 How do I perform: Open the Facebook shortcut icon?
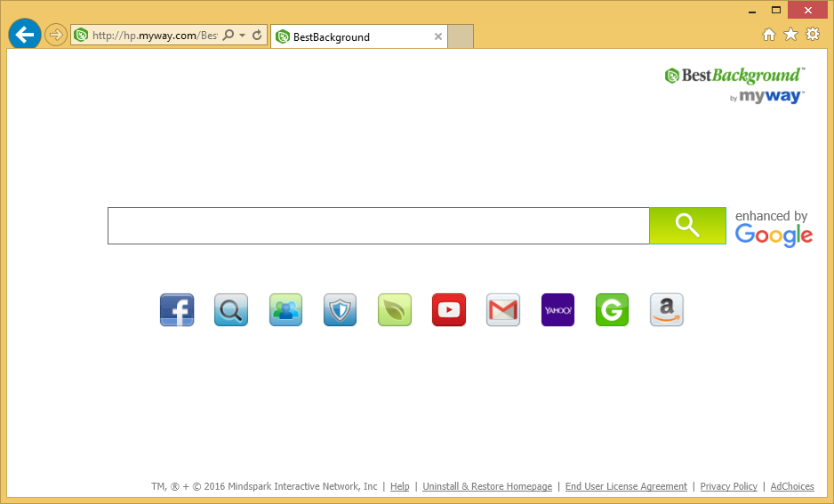(x=177, y=309)
